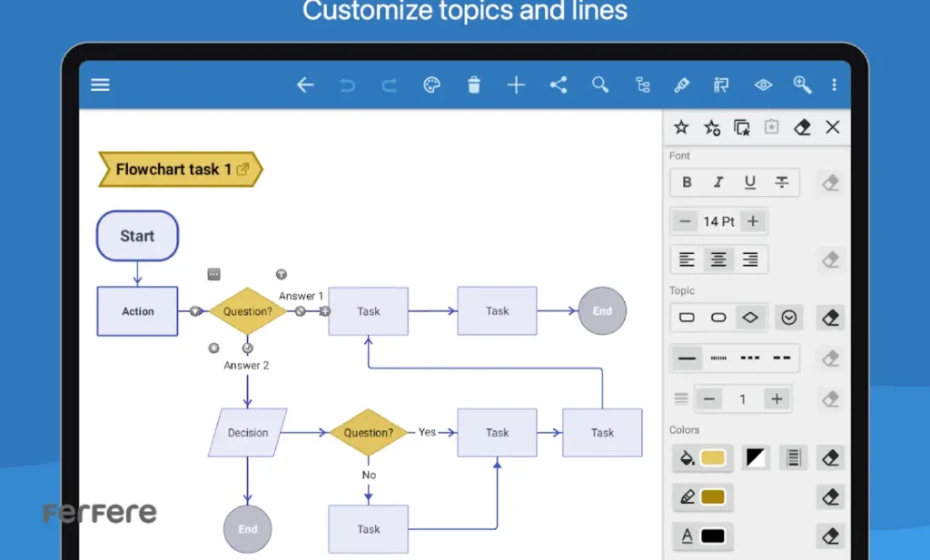The width and height of the screenshot is (930, 560).
Task: Click the zoom-in magnifier icon
Action: click(802, 85)
